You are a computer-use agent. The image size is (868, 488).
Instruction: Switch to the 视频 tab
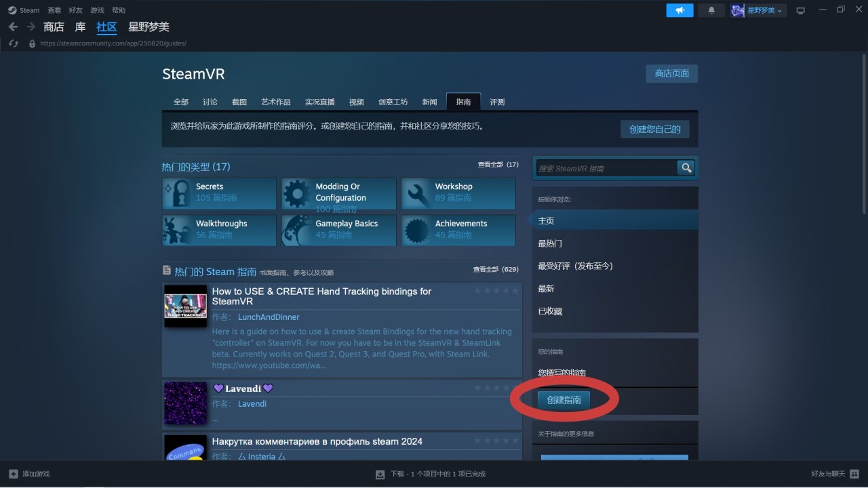tap(357, 102)
